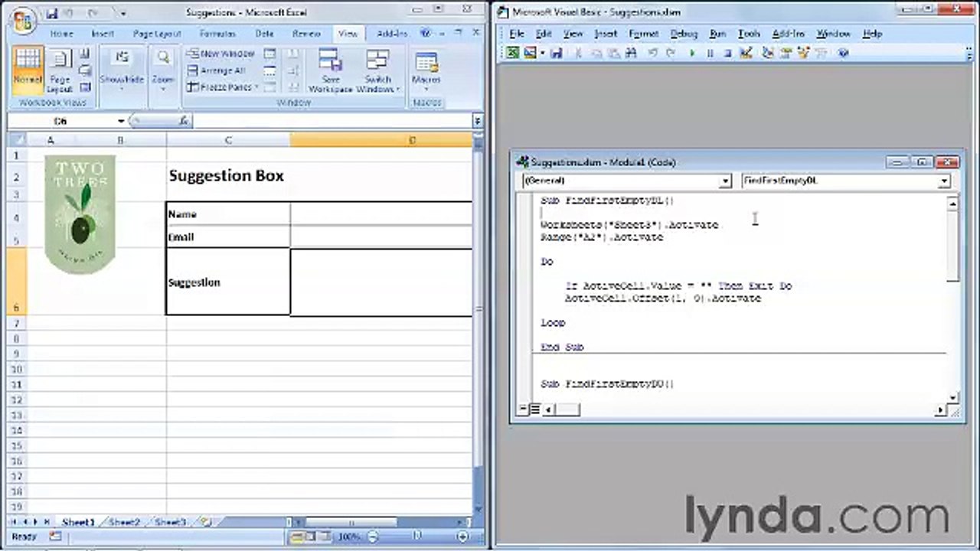Click Find binoculars icon
Image resolution: width=980 pixels, height=551 pixels.
pyautogui.click(x=631, y=53)
